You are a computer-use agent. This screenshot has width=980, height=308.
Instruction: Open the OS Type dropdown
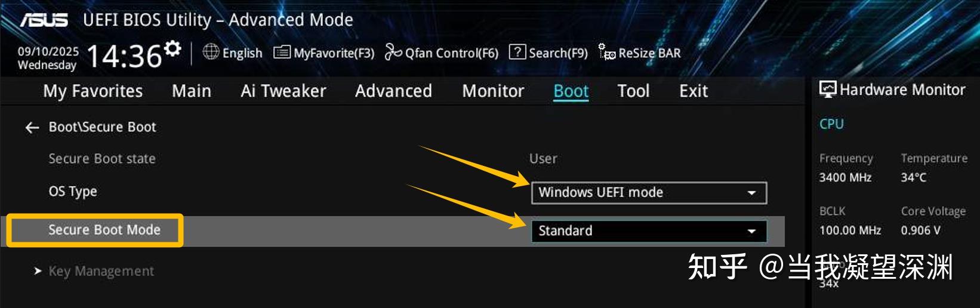649,193
